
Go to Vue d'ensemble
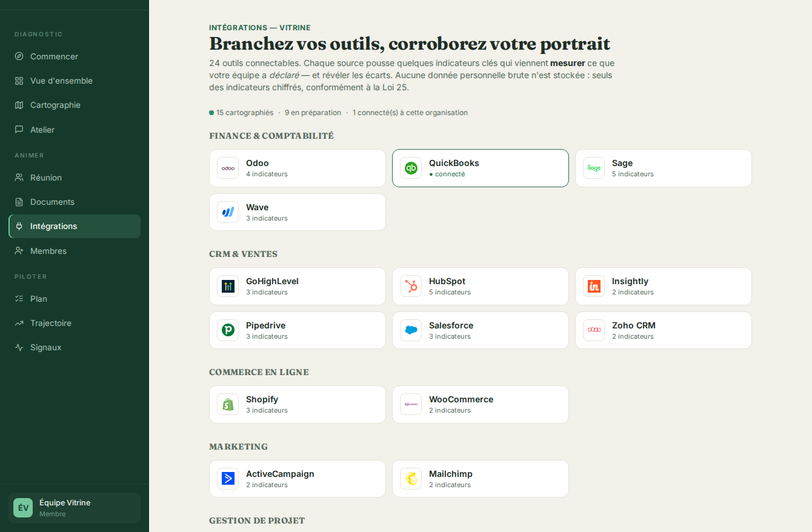coord(75,81)
